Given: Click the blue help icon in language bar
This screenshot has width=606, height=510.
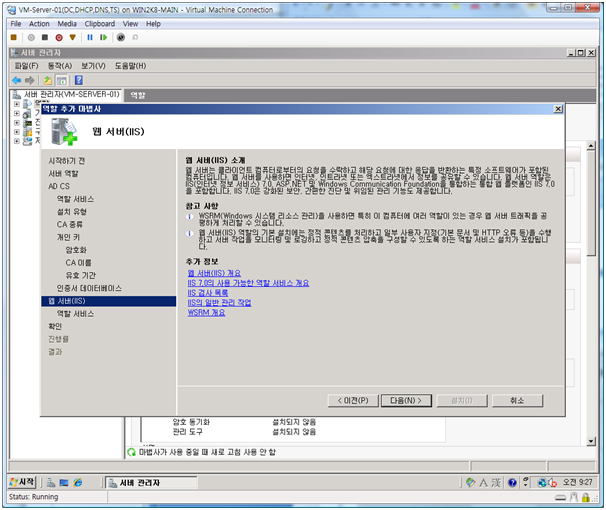Looking at the screenshot, I should point(512,483).
